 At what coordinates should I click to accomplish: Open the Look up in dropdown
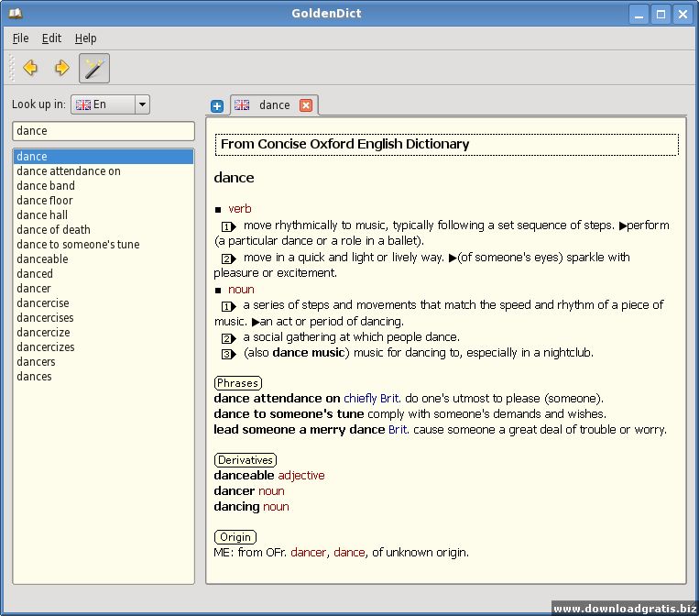pyautogui.click(x=141, y=104)
